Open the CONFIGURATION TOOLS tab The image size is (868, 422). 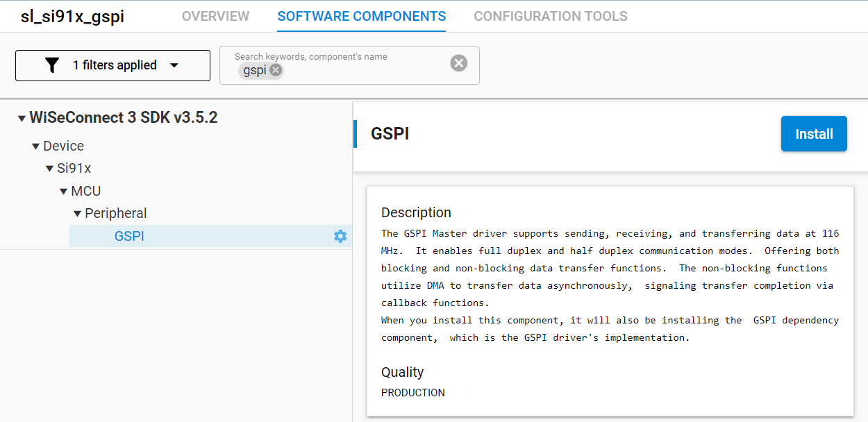coord(550,16)
